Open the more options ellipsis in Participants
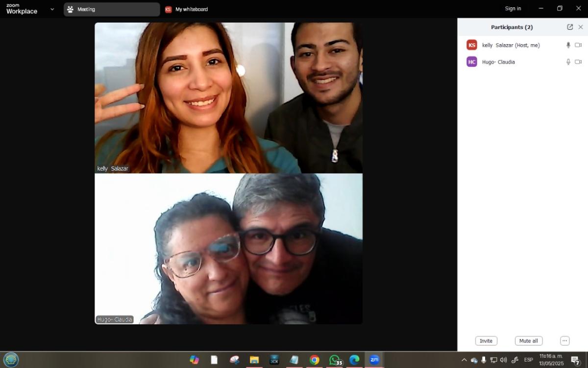The image size is (588, 368). point(564,341)
